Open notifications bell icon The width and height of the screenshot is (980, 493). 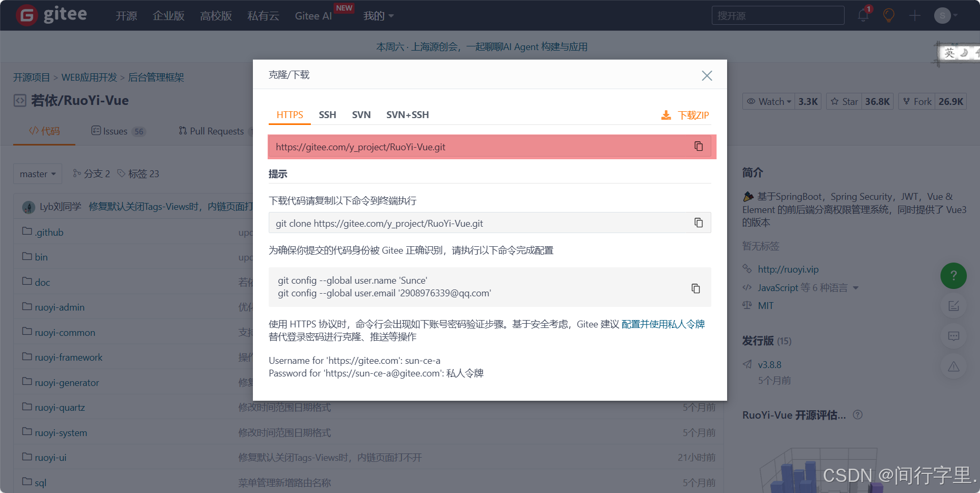point(863,15)
